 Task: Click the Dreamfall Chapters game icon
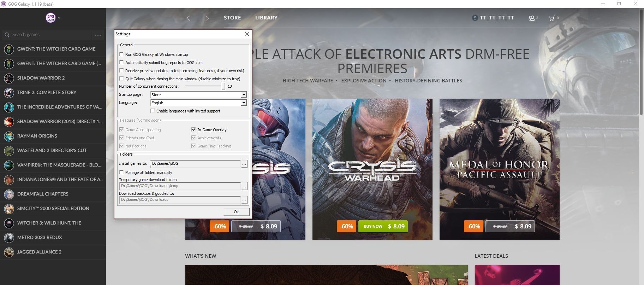click(9, 194)
